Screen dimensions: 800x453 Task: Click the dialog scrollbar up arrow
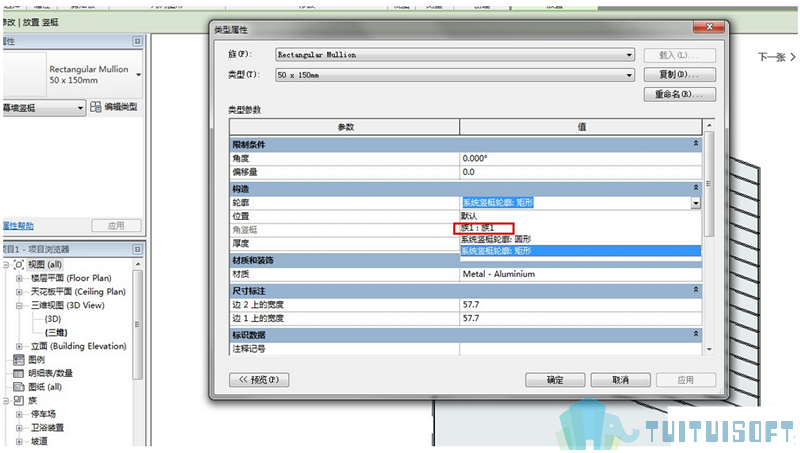709,125
